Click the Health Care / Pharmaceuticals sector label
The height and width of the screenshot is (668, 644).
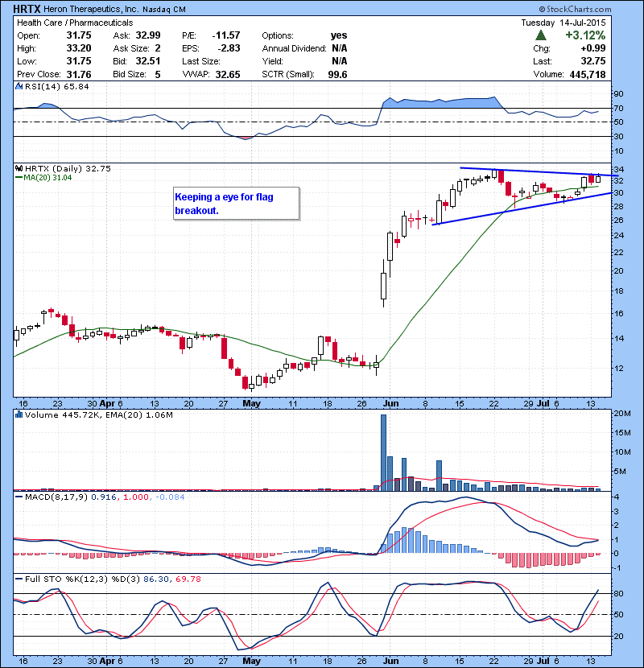pyautogui.click(x=75, y=23)
